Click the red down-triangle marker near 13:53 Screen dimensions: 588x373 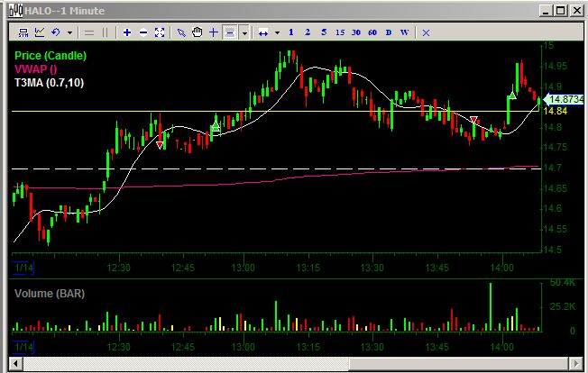point(473,120)
